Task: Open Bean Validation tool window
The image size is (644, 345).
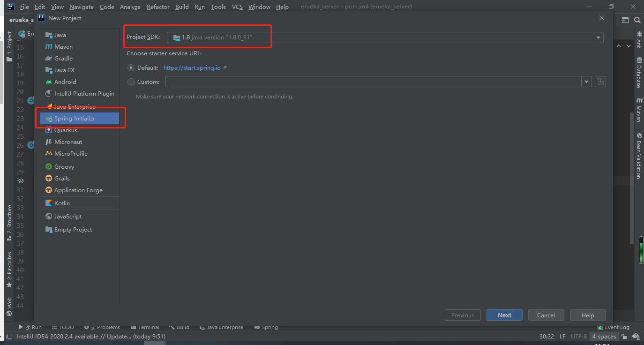Action: 639,156
